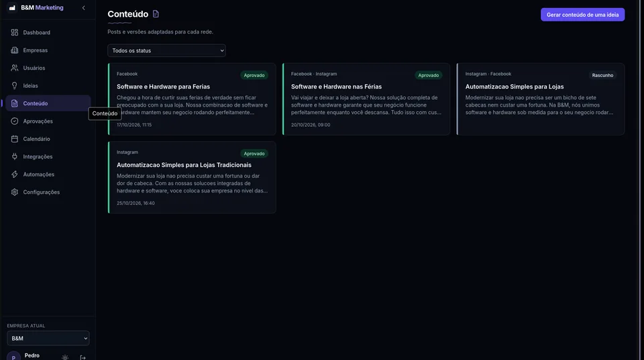This screenshot has height=360, width=644.
Task: Click the date 25/10/2026, 16:40
Action: click(x=136, y=203)
